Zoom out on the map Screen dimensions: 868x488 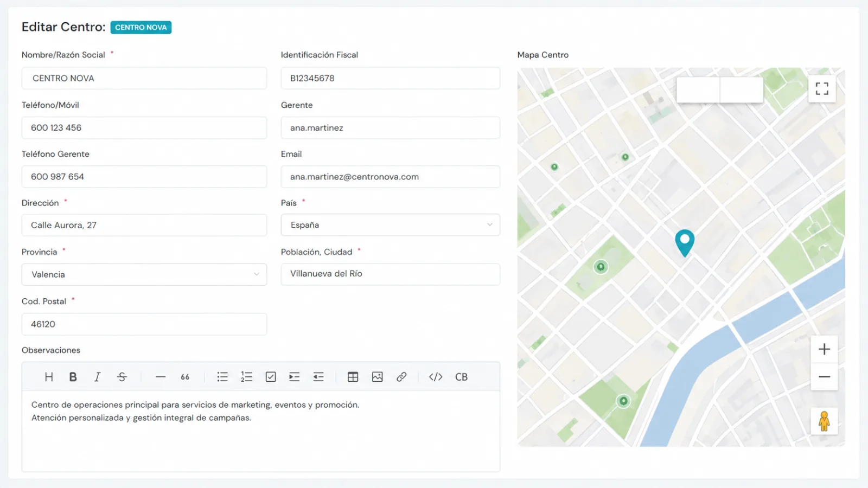pos(824,377)
